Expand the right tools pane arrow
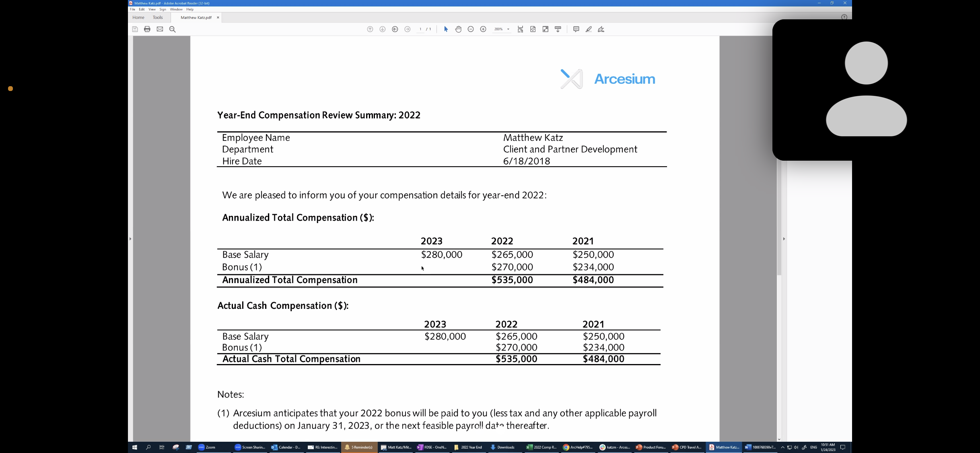980x453 pixels. tap(784, 239)
